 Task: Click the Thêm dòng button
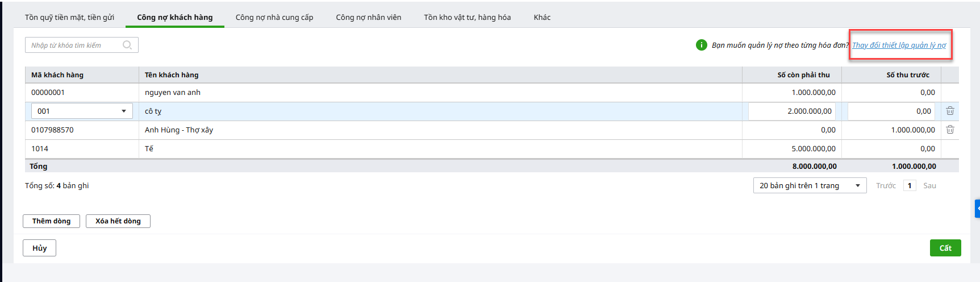[51, 221]
